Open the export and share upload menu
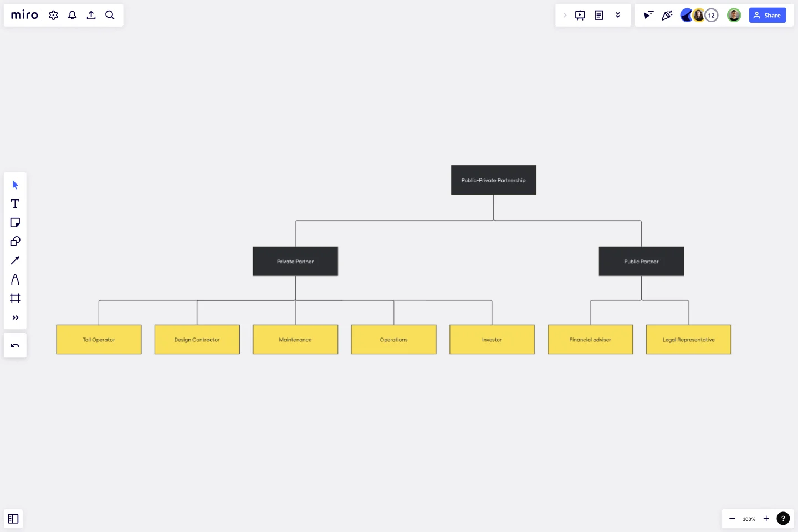This screenshot has height=532, width=798. click(x=91, y=15)
